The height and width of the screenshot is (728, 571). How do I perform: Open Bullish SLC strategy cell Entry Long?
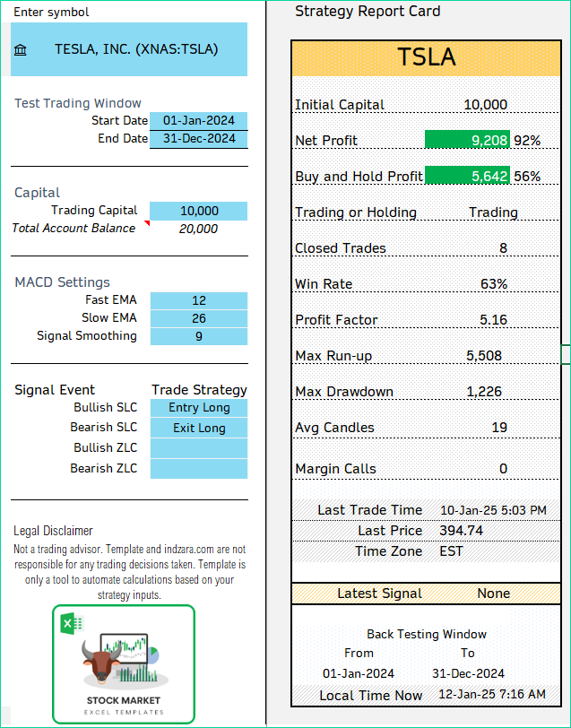click(x=199, y=408)
